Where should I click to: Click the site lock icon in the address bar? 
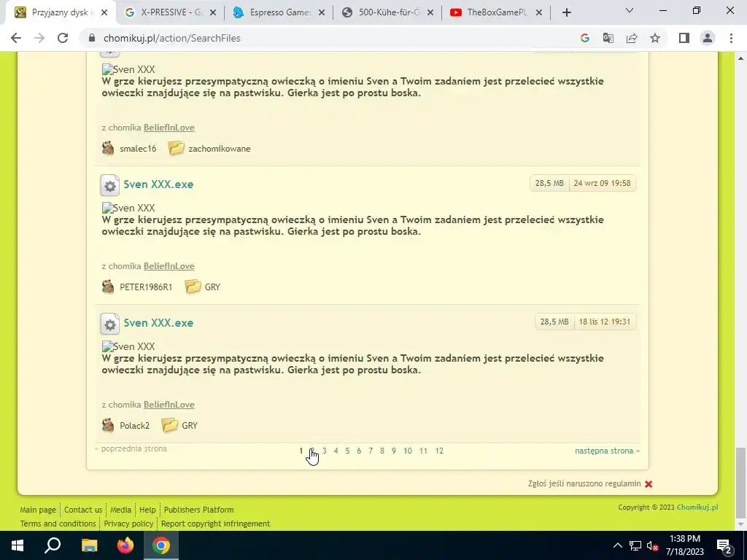click(93, 38)
